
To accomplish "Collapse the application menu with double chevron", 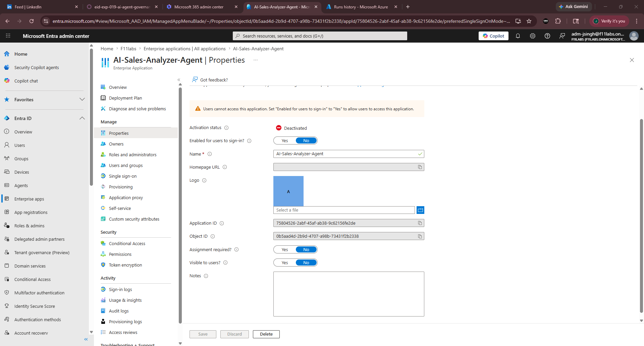I will [179, 80].
